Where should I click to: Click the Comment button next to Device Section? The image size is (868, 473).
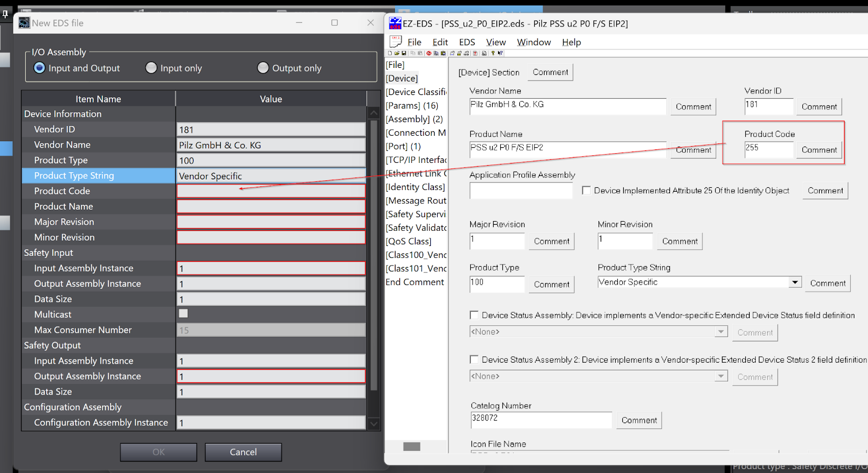tap(550, 72)
